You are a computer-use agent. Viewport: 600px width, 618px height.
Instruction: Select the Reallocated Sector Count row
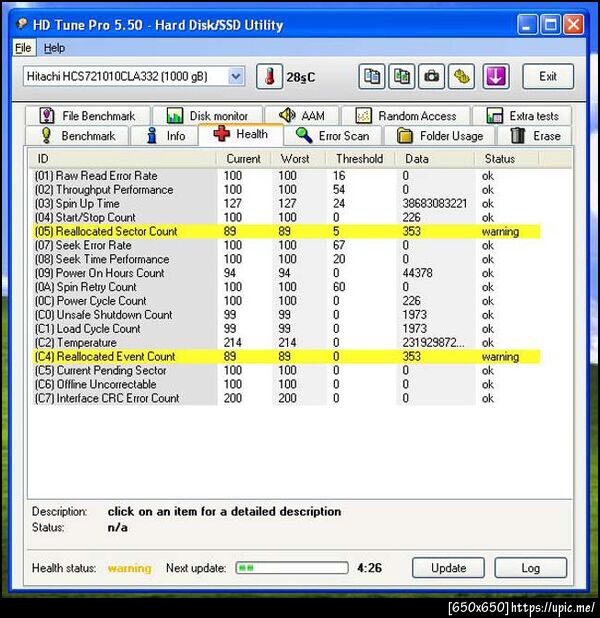click(x=287, y=231)
